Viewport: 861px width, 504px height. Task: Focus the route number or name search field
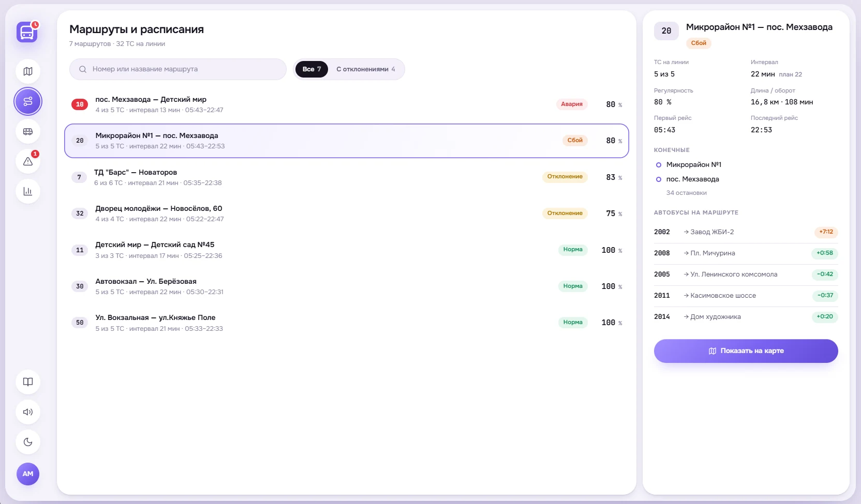178,69
